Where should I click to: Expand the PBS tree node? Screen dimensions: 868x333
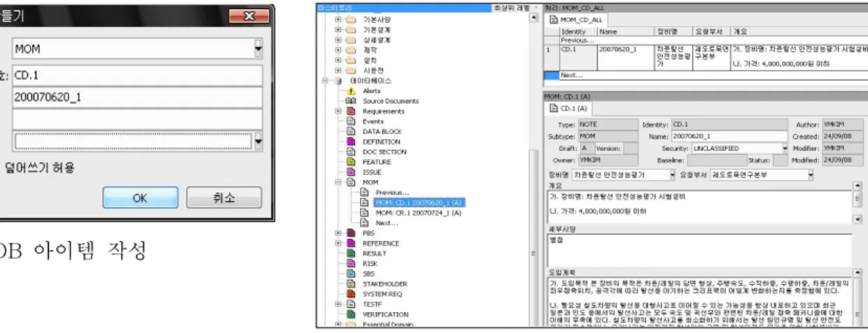tap(339, 233)
